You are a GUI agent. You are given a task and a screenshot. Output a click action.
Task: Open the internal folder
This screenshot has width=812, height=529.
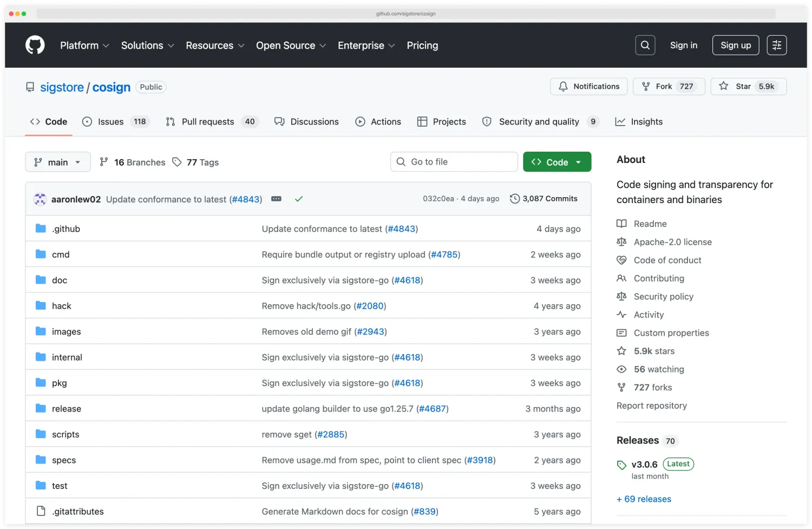[x=67, y=357]
